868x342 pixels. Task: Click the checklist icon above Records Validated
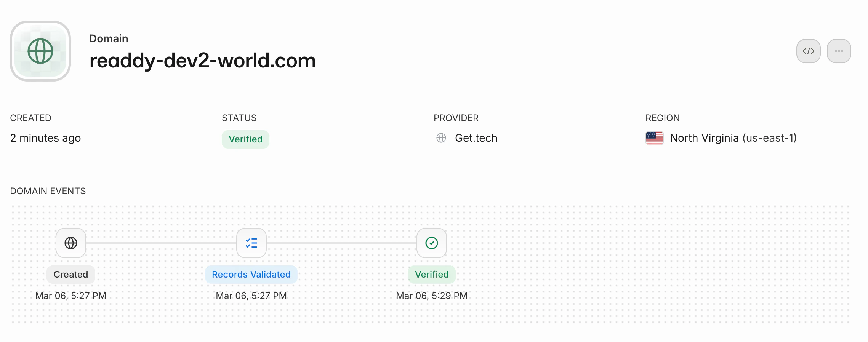click(251, 243)
